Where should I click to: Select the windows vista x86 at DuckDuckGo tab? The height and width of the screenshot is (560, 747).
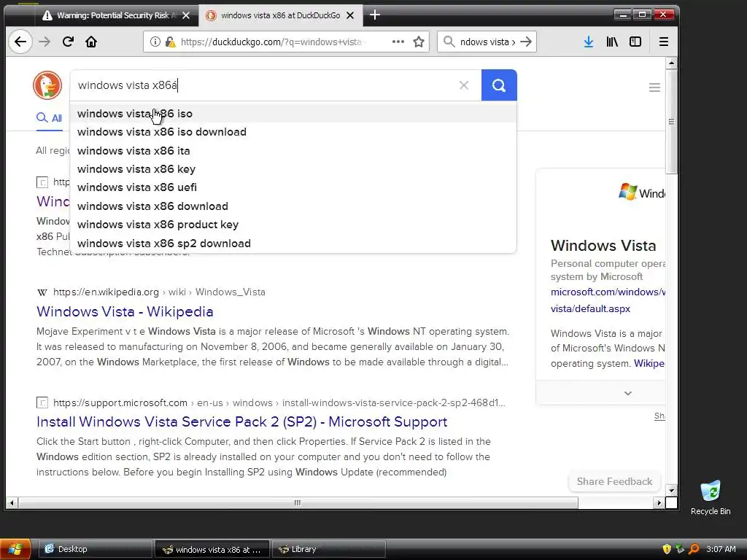click(x=281, y=15)
